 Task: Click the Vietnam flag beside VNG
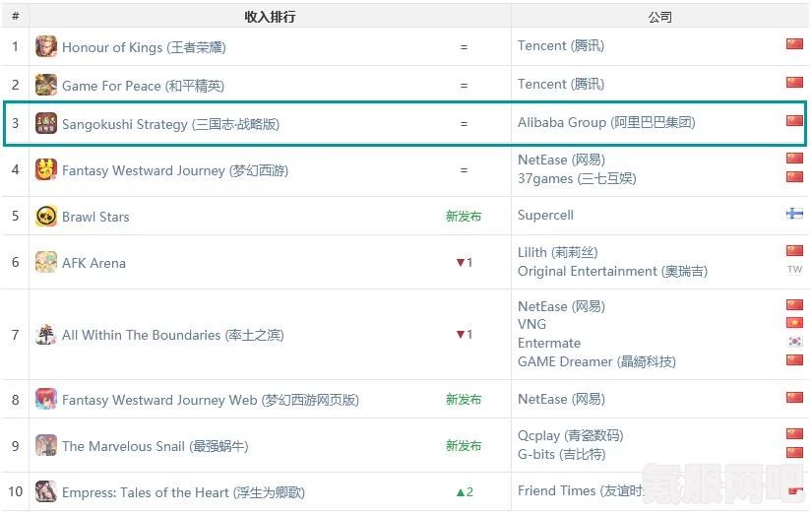(794, 323)
